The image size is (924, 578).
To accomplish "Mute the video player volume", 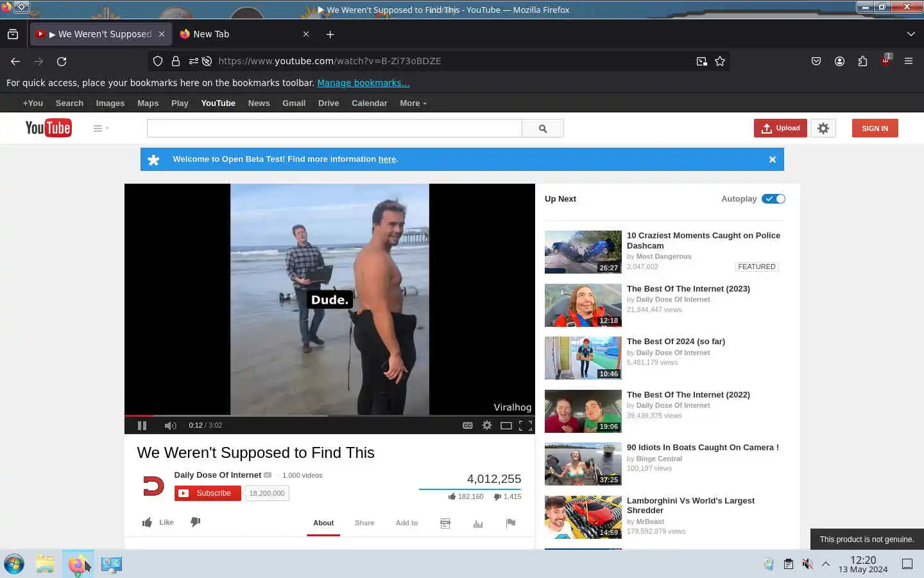I will (170, 425).
